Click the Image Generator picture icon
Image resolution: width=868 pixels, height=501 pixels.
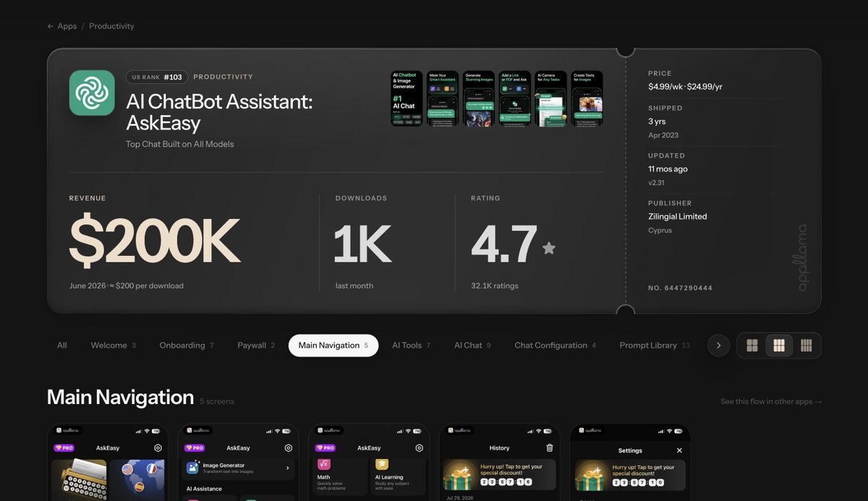click(x=193, y=468)
